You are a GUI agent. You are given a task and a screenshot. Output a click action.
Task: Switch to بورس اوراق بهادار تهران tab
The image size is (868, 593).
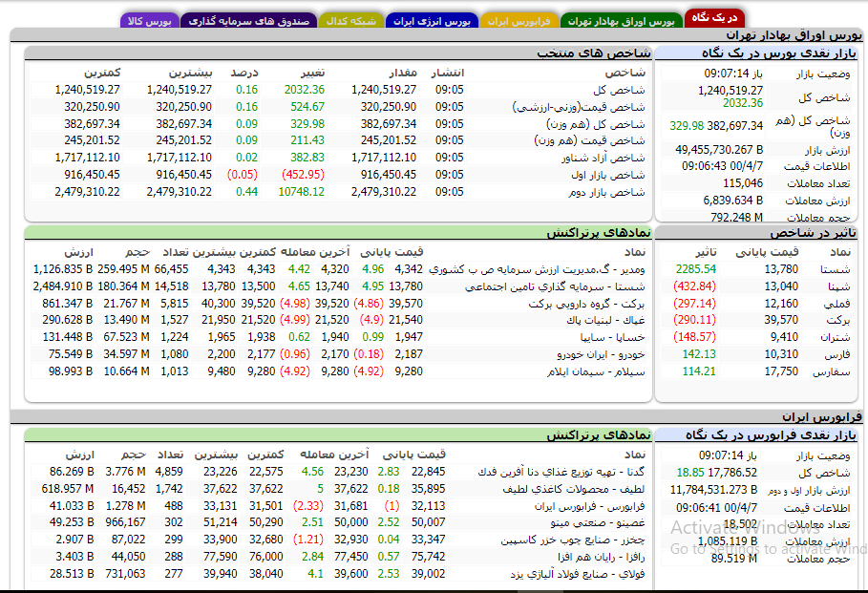click(x=621, y=21)
